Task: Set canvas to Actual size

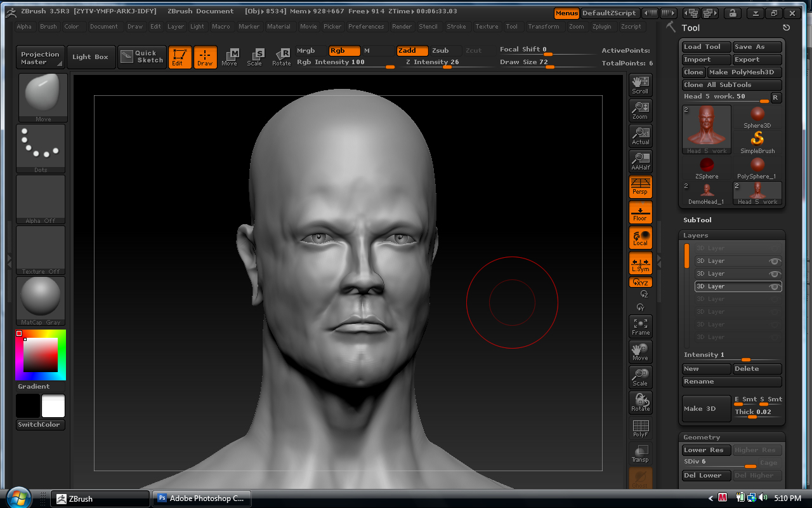Action: pyautogui.click(x=640, y=136)
